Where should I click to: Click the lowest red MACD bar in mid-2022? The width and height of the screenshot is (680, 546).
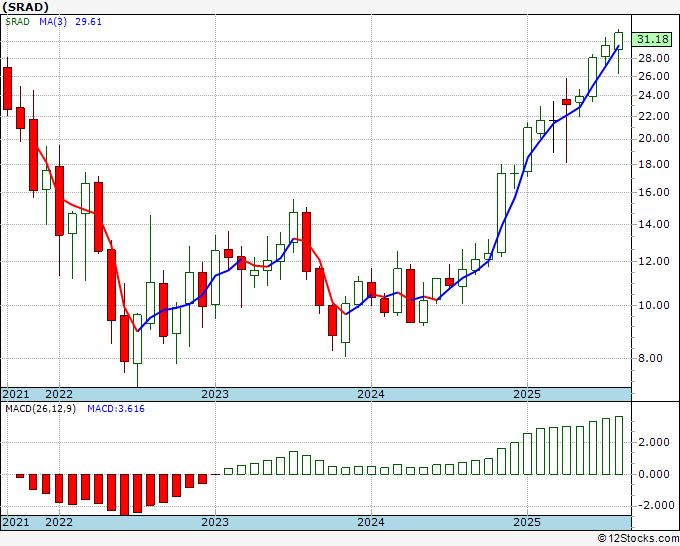pos(124,495)
